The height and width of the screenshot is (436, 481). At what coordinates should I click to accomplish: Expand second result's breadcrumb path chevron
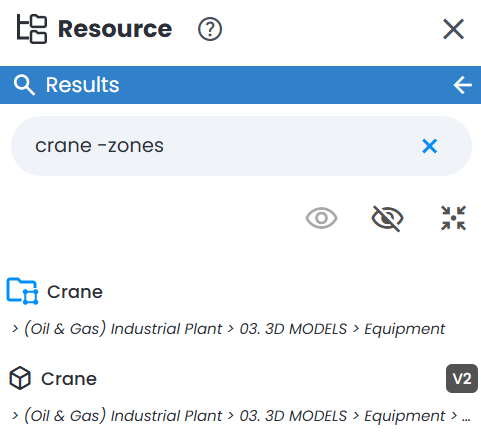[x=15, y=416]
